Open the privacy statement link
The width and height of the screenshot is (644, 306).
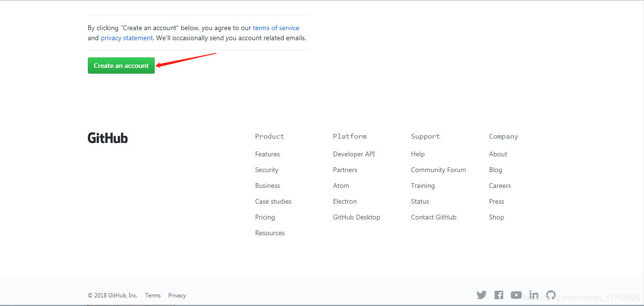pyautogui.click(x=127, y=38)
